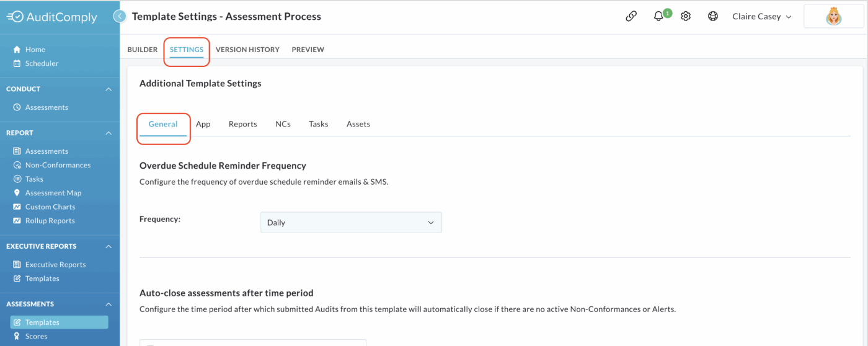The image size is (868, 346).
Task: Click the Home icon in sidebar
Action: 17,50
